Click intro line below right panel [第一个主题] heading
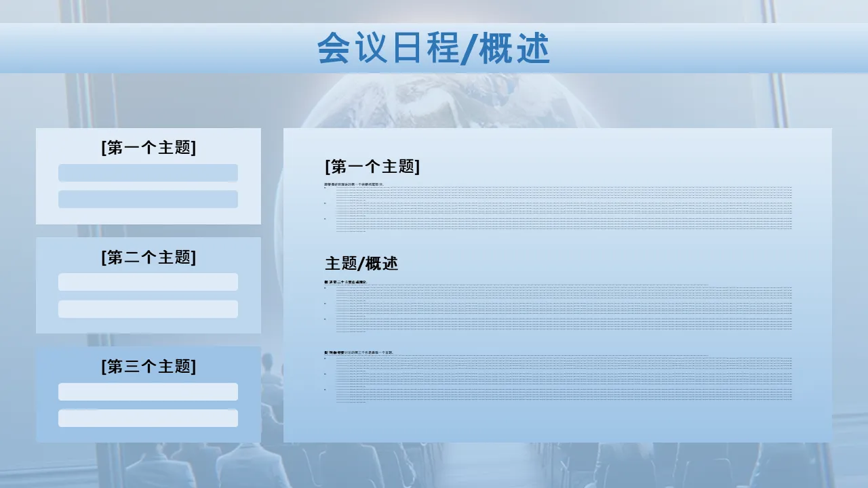The image size is (868, 488). [x=354, y=184]
